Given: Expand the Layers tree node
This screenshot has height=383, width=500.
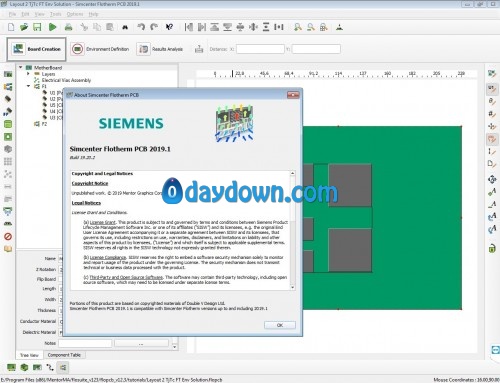Looking at the screenshot, I should pyautogui.click(x=29, y=74).
